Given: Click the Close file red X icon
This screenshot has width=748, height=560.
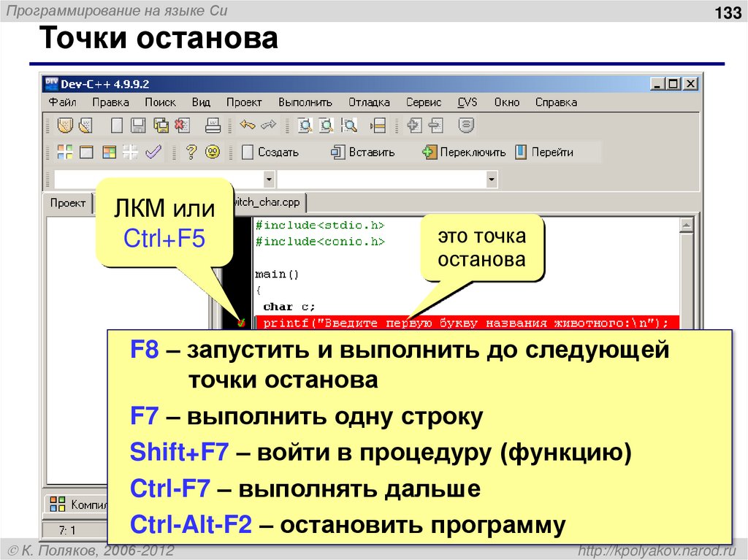Looking at the screenshot, I should [x=182, y=126].
